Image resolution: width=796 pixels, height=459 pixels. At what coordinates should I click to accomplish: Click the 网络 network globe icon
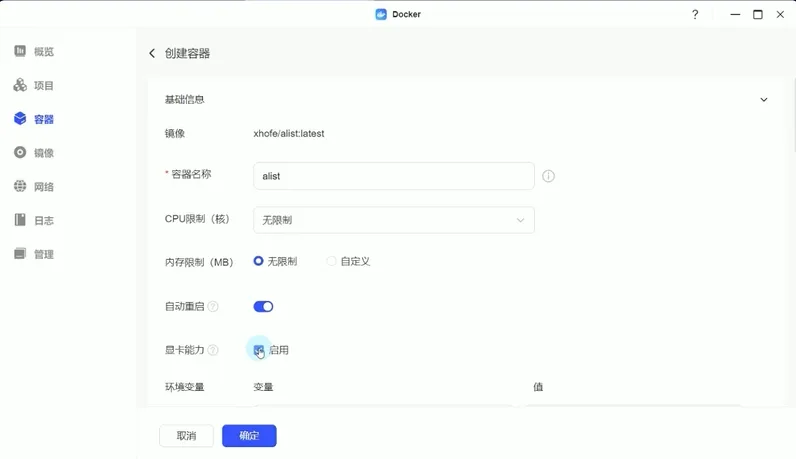(20, 187)
